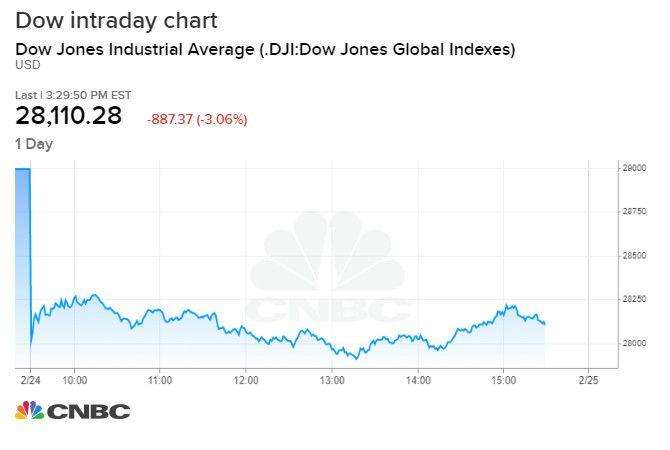Click the CNBC peacock logo icon

click(x=28, y=411)
